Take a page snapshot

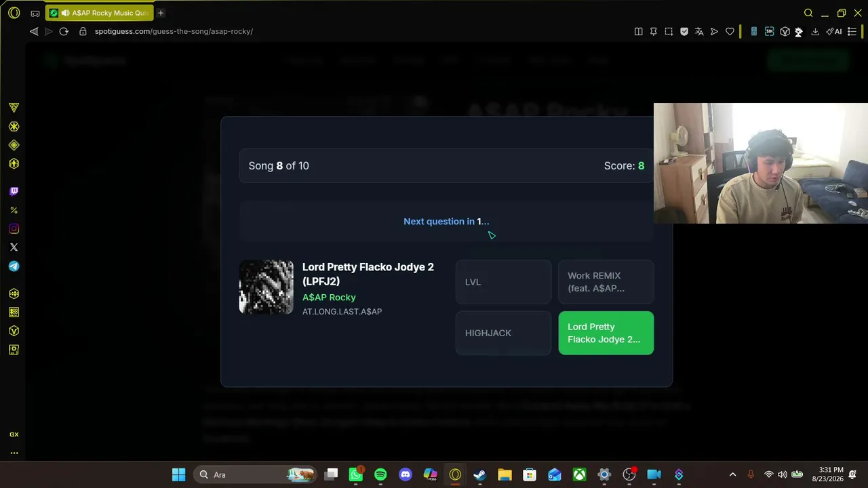[669, 31]
